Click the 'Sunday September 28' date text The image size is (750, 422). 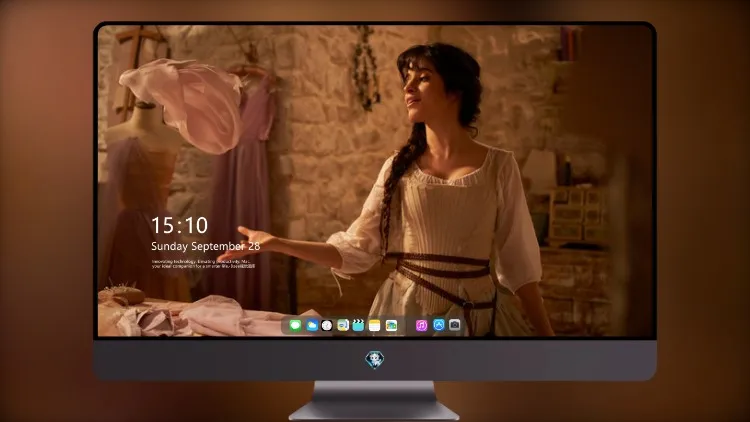point(206,246)
